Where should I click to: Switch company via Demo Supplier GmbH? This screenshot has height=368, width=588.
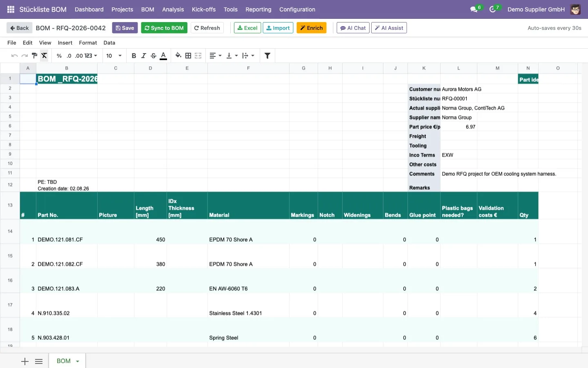[x=536, y=9]
